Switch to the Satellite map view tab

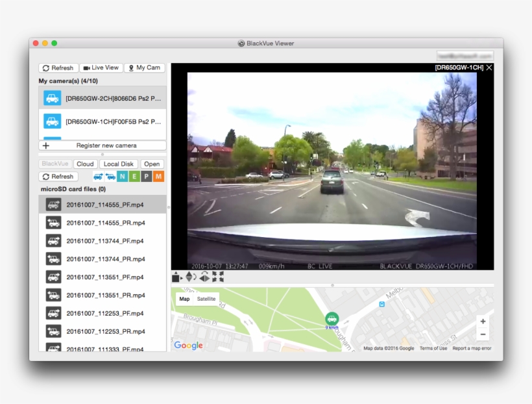(205, 299)
